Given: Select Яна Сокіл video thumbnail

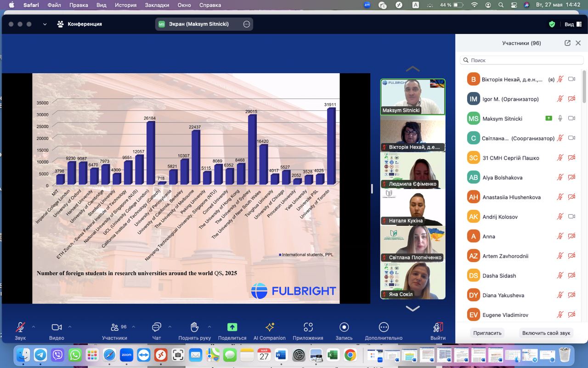Looking at the screenshot, I should [x=413, y=281].
